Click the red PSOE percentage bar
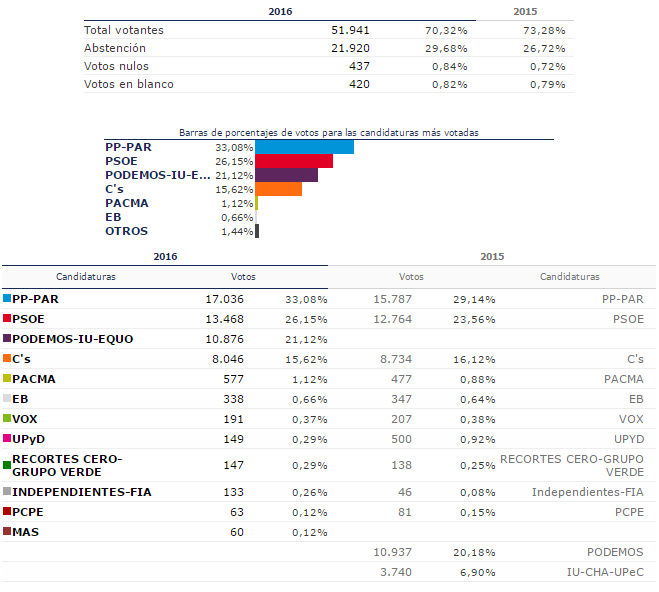659x592 pixels. 294,161
